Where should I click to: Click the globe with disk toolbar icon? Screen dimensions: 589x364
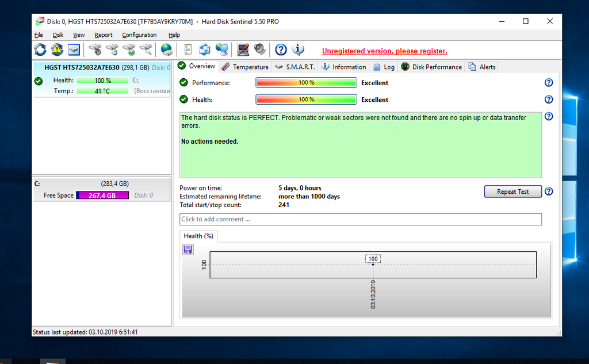pos(166,49)
